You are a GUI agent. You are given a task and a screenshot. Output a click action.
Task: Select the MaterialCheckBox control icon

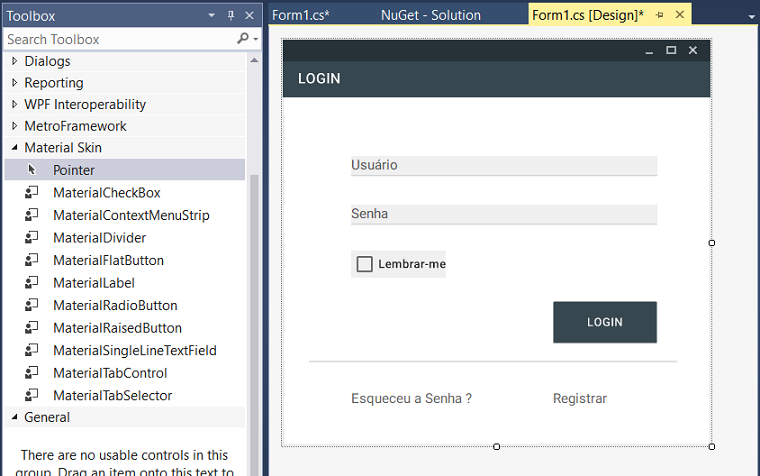pos(32,192)
